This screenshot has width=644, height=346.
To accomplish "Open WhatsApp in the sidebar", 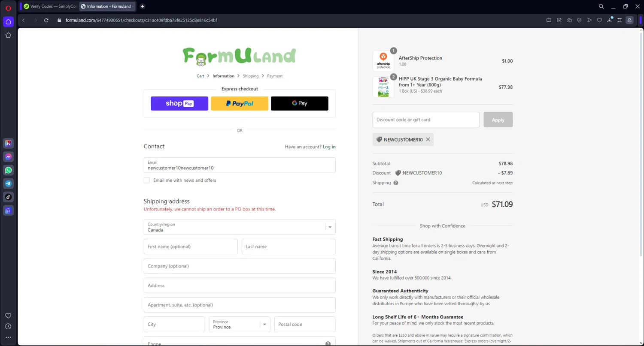I will (8, 170).
